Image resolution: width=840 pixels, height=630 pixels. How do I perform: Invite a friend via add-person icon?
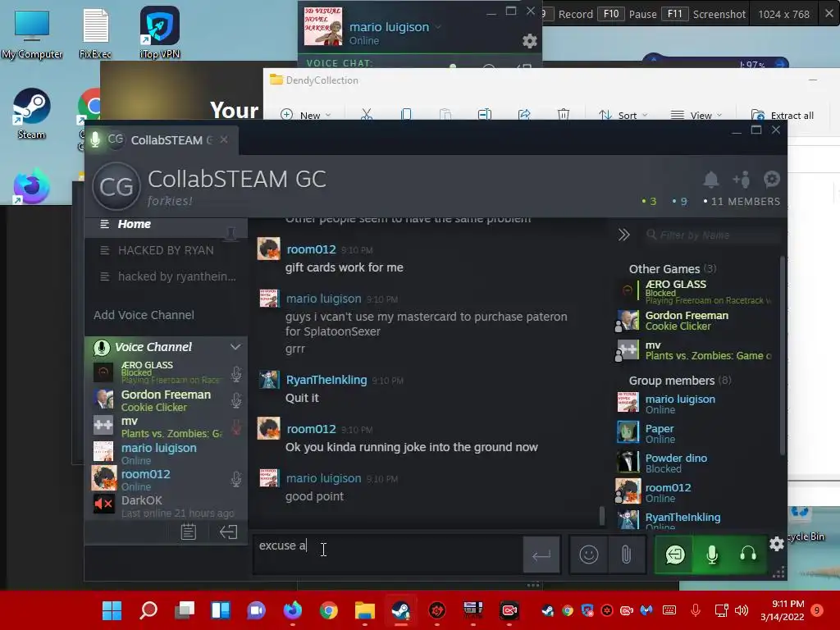tap(742, 180)
